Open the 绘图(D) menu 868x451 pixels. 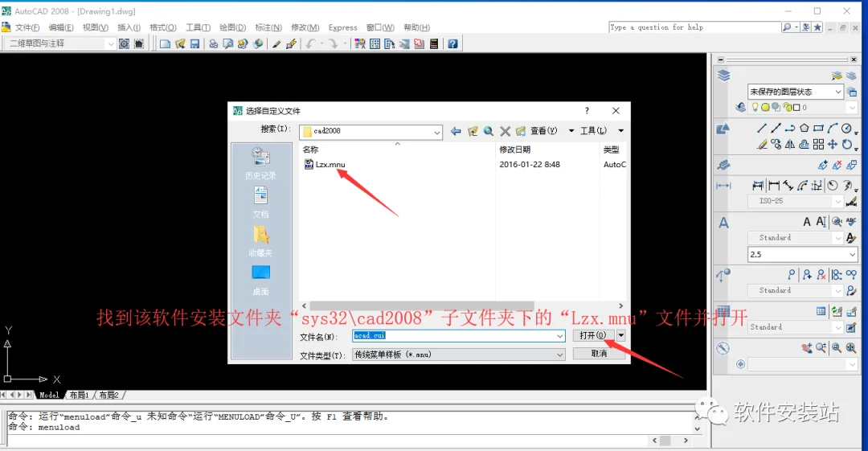232,27
